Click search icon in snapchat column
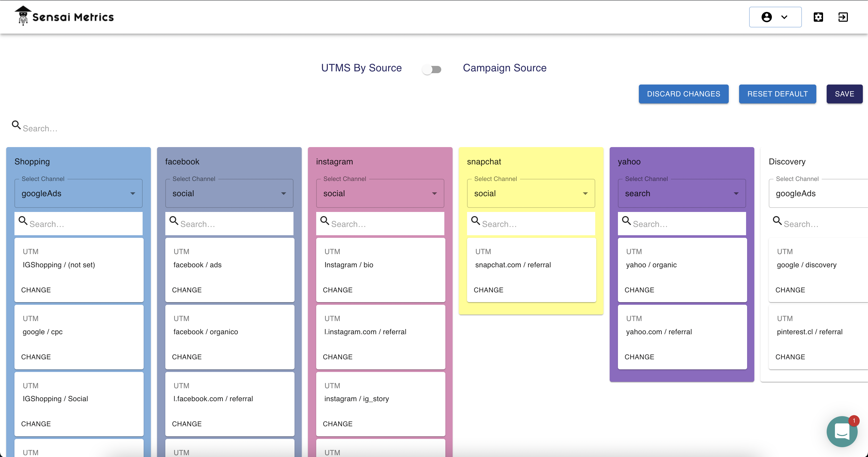 pyautogui.click(x=475, y=220)
